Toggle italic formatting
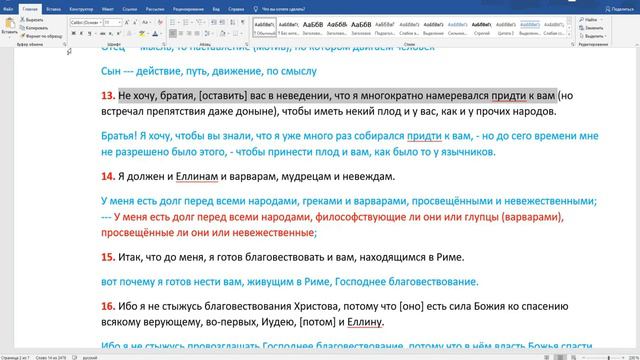The image size is (640, 360). click(81, 33)
